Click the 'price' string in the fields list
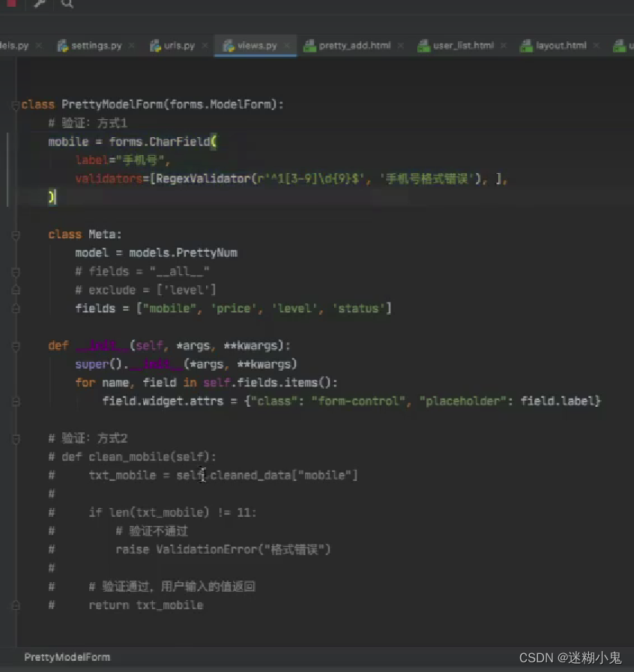Screen dimensions: 634x672 point(234,309)
